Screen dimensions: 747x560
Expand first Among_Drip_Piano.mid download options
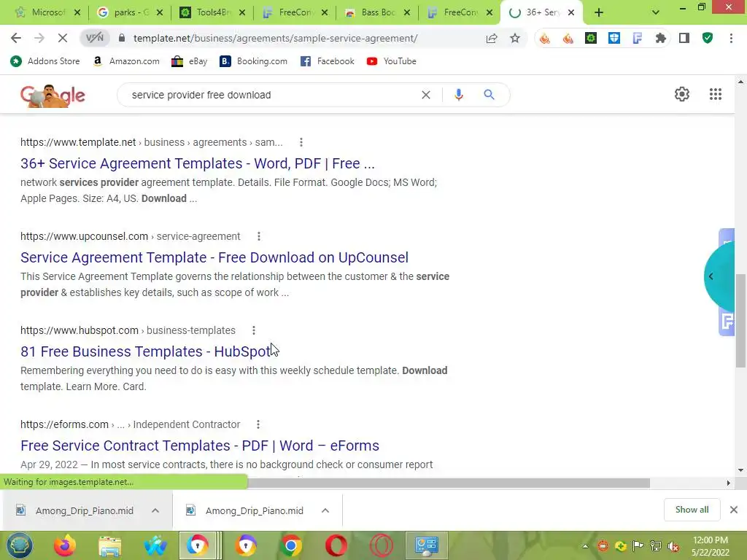point(155,510)
